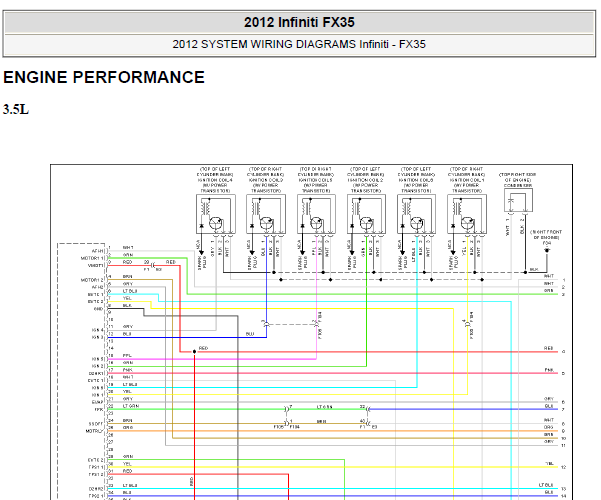Click the "IGN 5" pin label
Image resolution: width=601 pixels, height=500 pixels.
[97, 359]
